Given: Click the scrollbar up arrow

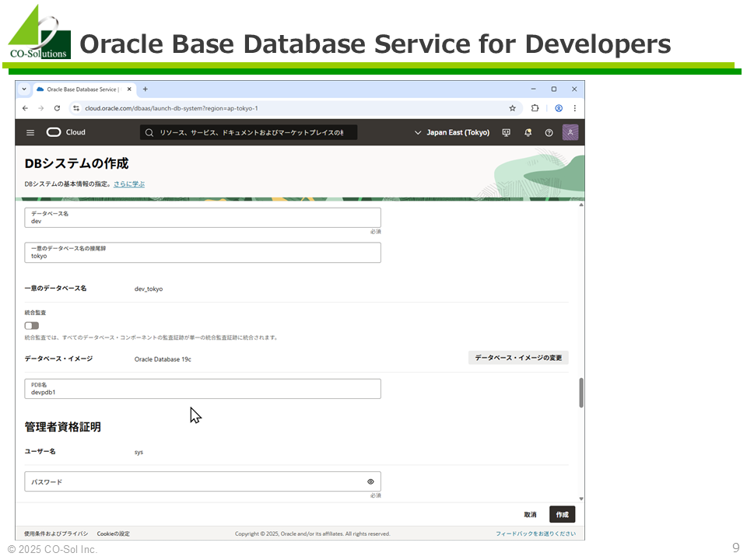Looking at the screenshot, I should pos(581,205).
